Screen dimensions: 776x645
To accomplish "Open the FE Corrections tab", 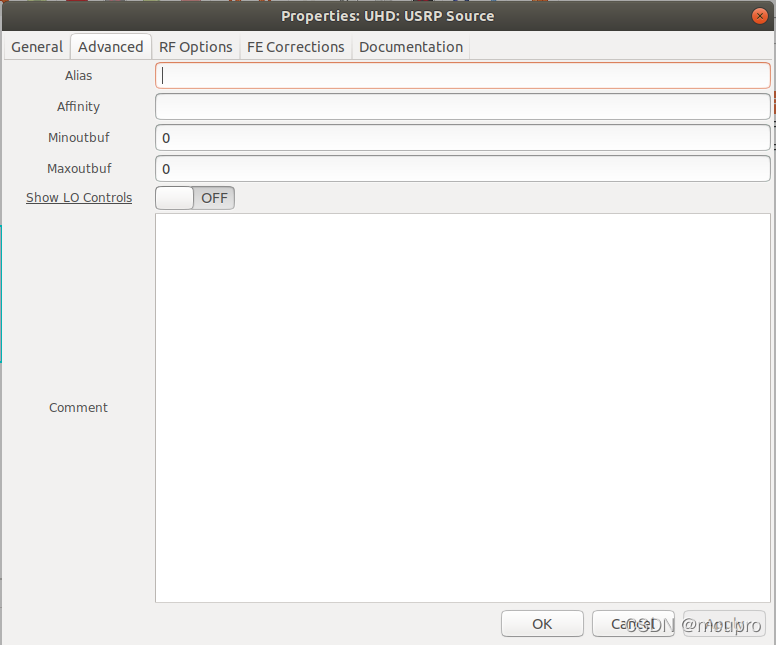I will coord(295,47).
